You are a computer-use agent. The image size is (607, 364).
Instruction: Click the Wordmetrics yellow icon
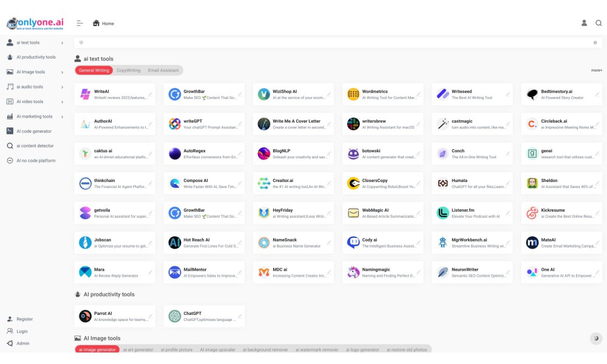[x=353, y=94]
